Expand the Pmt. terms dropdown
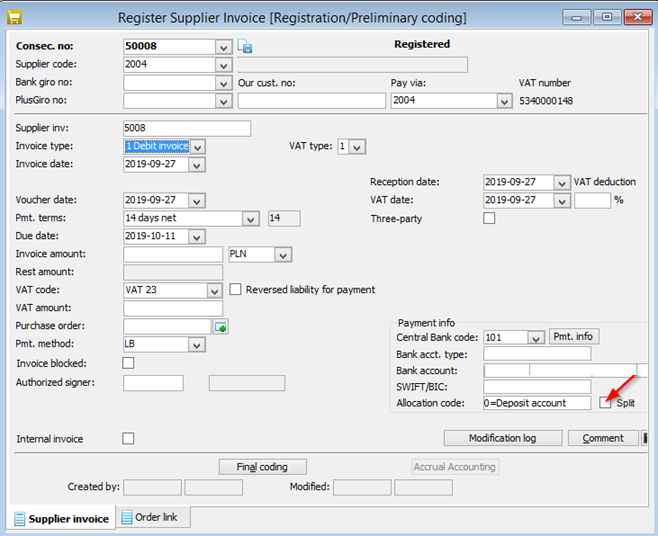The image size is (658, 536). pos(251,219)
